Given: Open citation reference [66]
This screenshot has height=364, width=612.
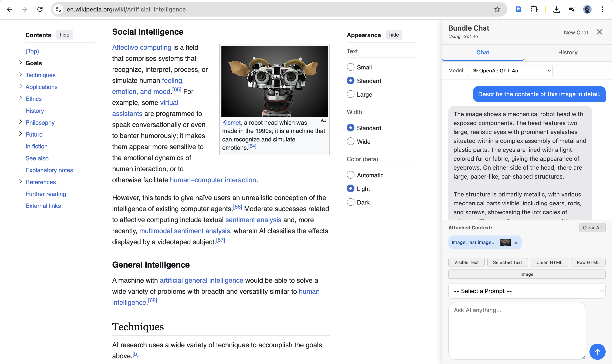Looking at the screenshot, I should pos(238,207).
